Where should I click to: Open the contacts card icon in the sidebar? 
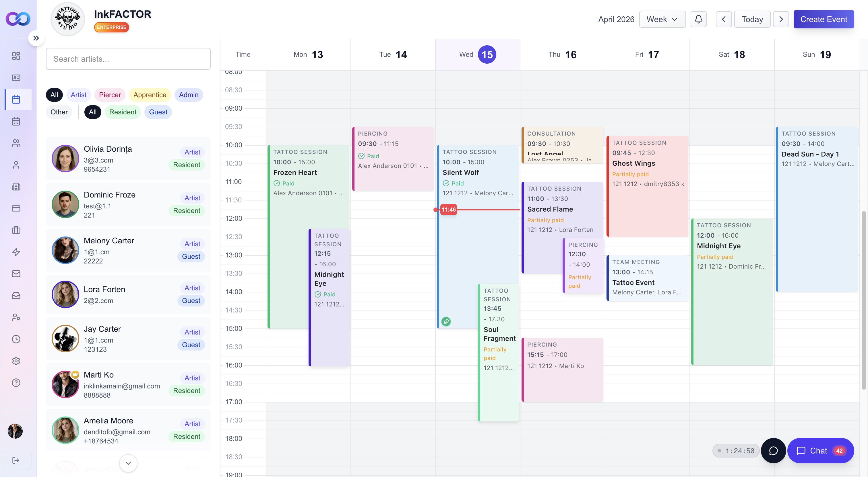[16, 77]
